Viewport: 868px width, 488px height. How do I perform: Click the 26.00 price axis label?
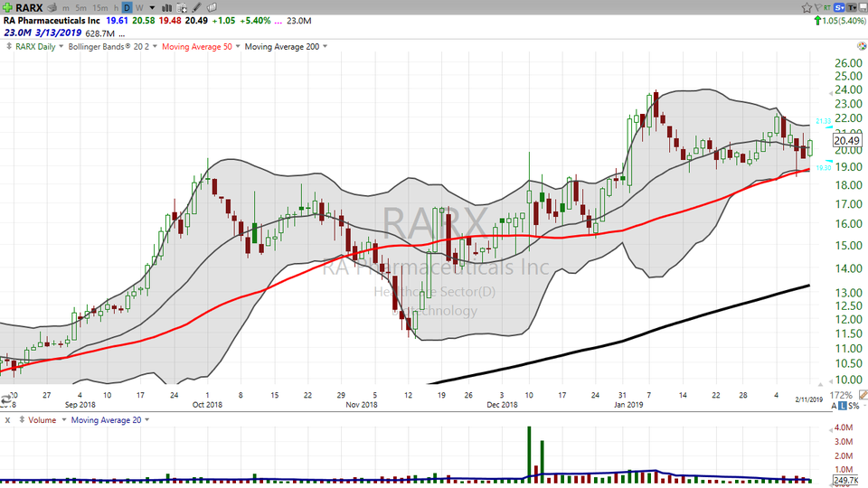click(x=848, y=62)
